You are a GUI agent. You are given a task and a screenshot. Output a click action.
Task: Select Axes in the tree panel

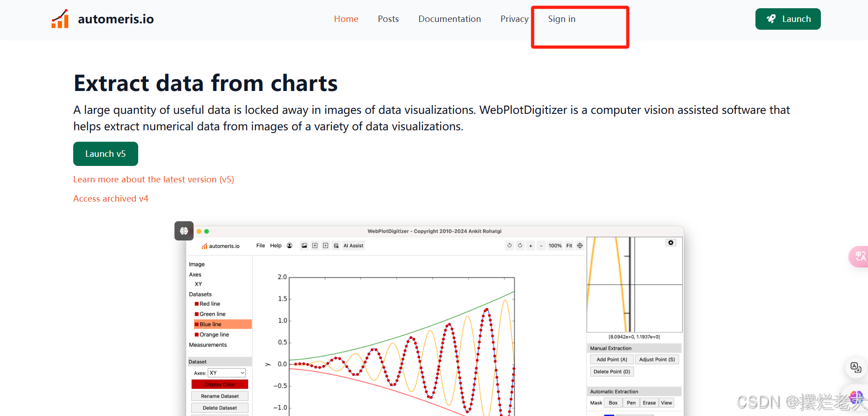click(x=195, y=274)
